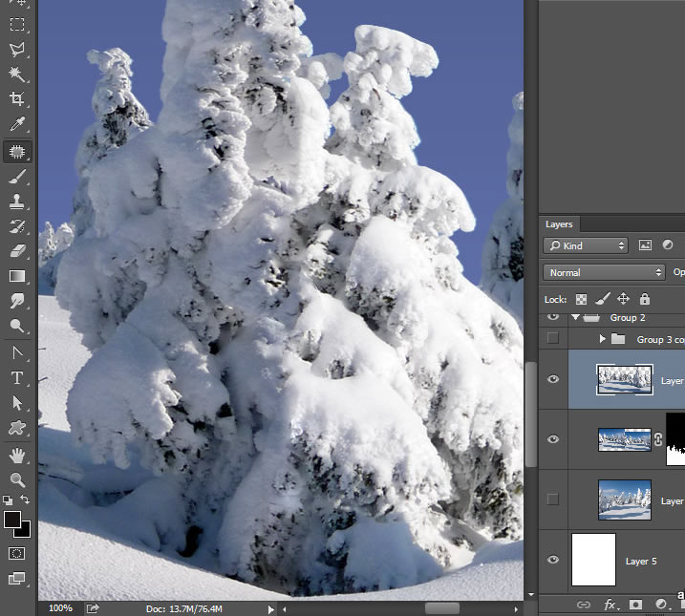This screenshot has width=685, height=616.
Task: Click the layer style fx button
Action: pyautogui.click(x=610, y=605)
